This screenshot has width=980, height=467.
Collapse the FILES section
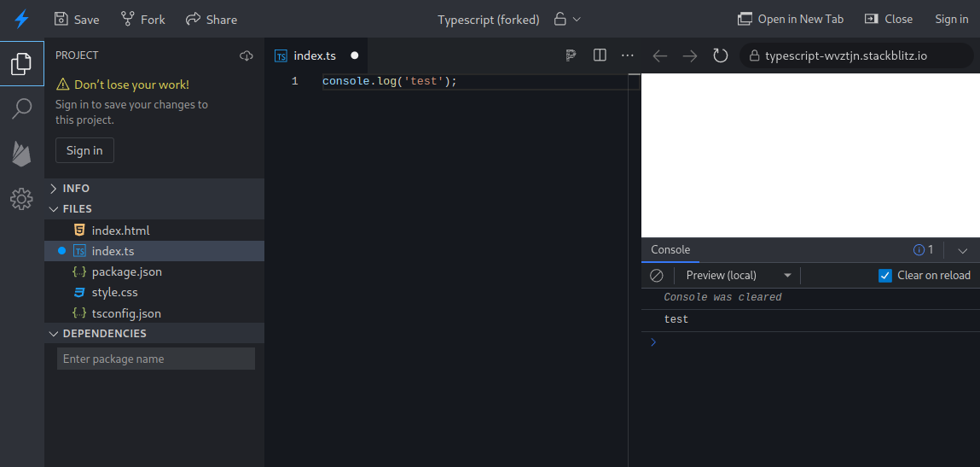[154, 209]
